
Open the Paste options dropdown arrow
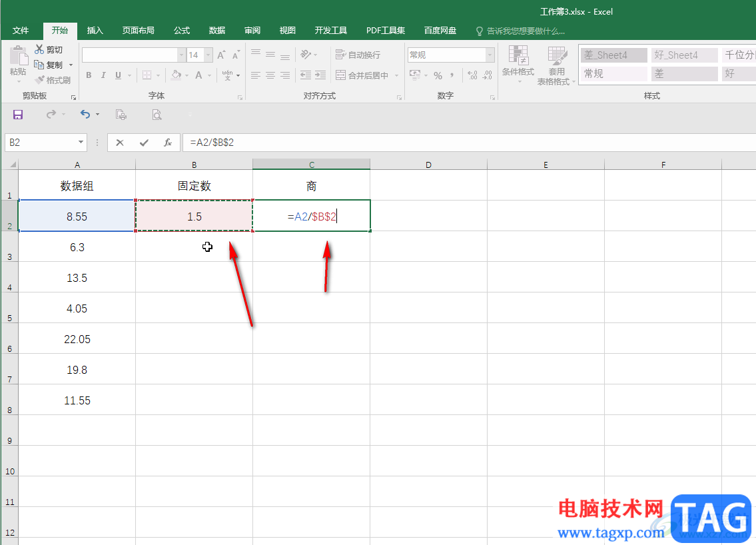coord(19,81)
